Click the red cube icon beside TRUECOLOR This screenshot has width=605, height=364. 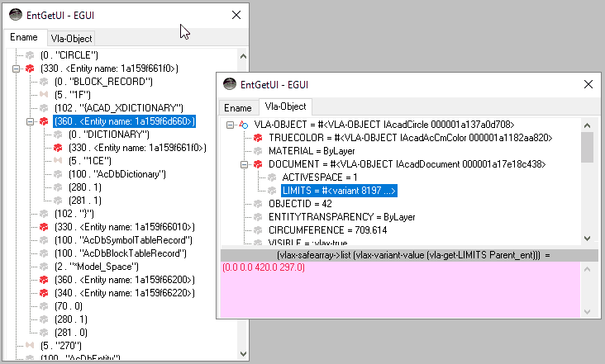pyautogui.click(x=258, y=138)
